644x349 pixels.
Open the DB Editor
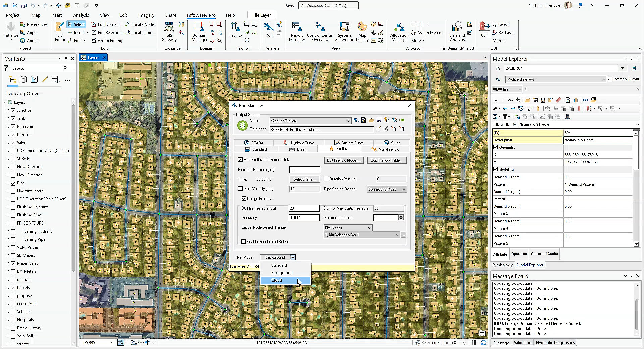(60, 32)
